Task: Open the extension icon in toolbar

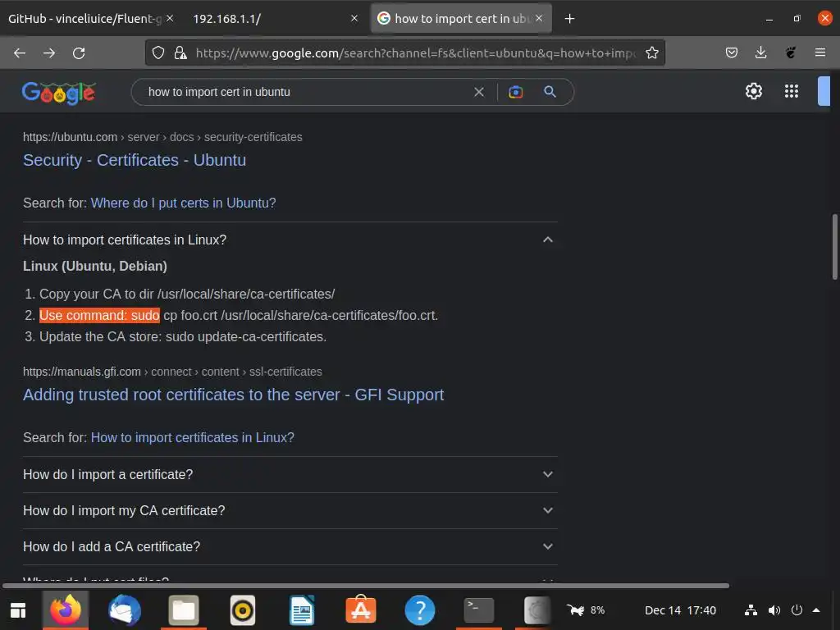Action: click(791, 52)
